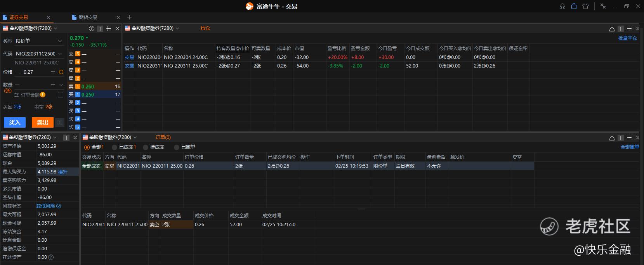
Task: Open settings sliders icon in order entry panel
Action: pos(109,28)
